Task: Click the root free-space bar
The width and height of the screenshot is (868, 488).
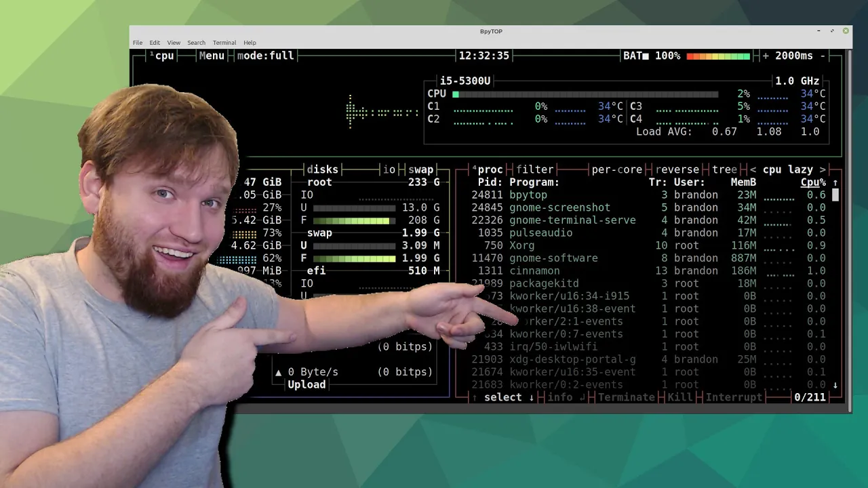Action: [x=355, y=221]
